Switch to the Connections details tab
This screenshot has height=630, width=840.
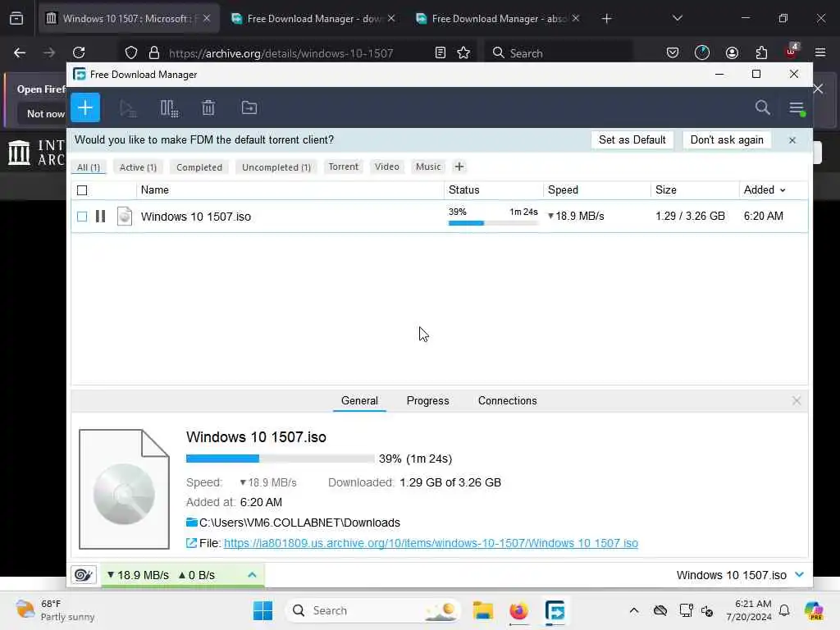point(507,400)
